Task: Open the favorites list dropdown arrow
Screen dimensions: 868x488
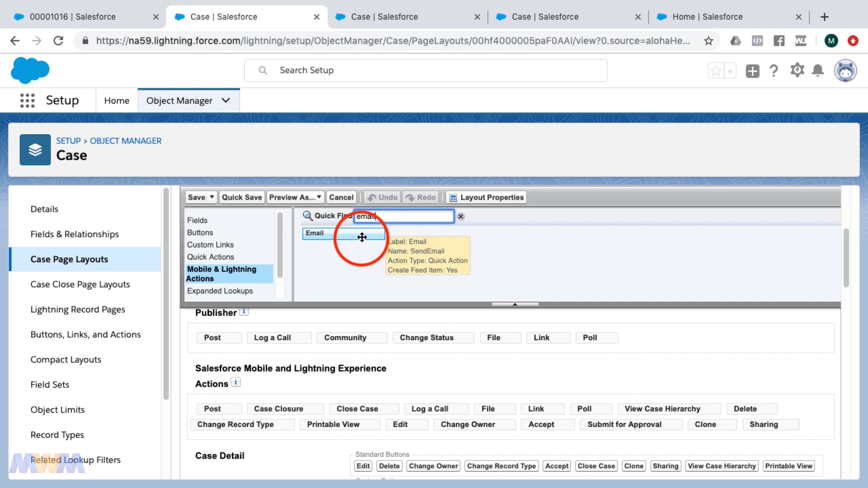Action: 730,71
